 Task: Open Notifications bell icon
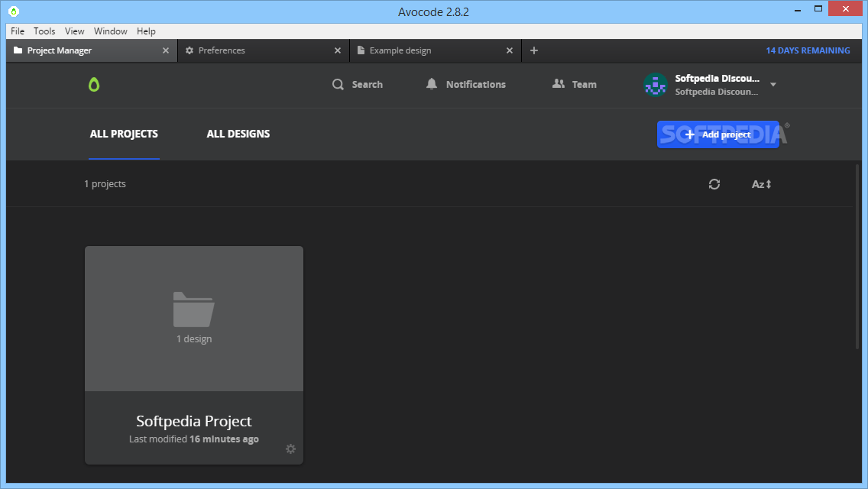tap(432, 84)
